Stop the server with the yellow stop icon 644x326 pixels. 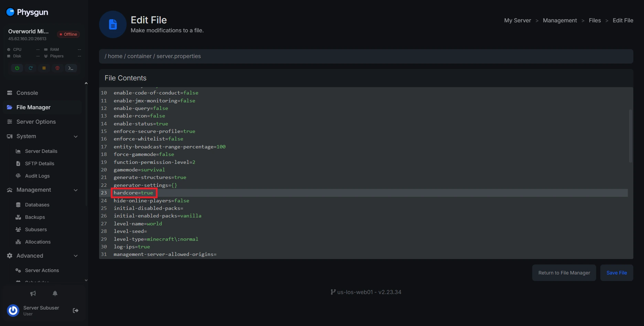click(44, 68)
